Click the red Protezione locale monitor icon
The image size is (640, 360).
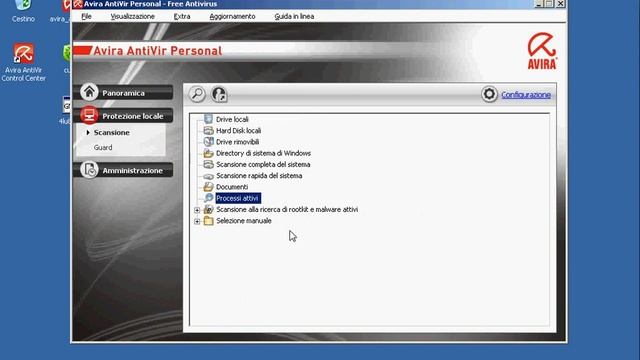pyautogui.click(x=89, y=116)
